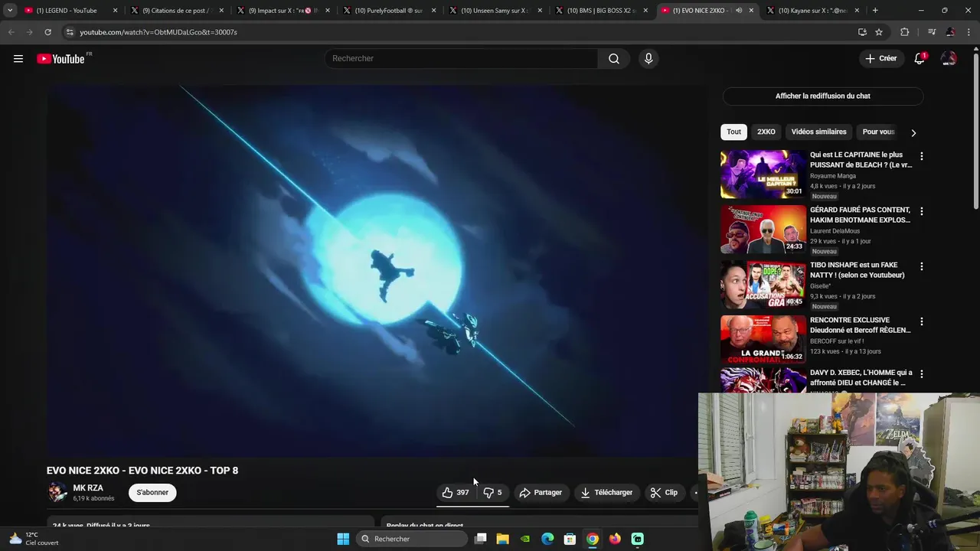Screen dimensions: 980x551
Task: Switch to the Kayane sur X tab
Action: tap(813, 11)
